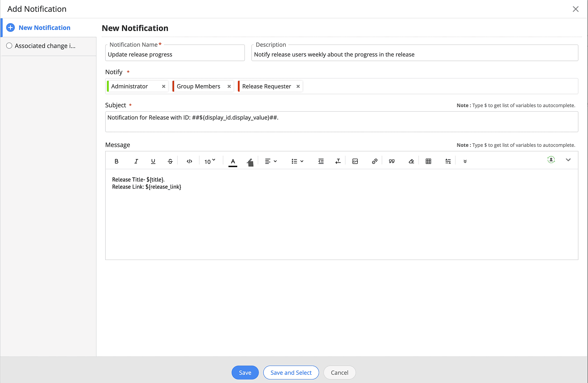Open the code view icon
The image size is (588, 383).
click(189, 161)
